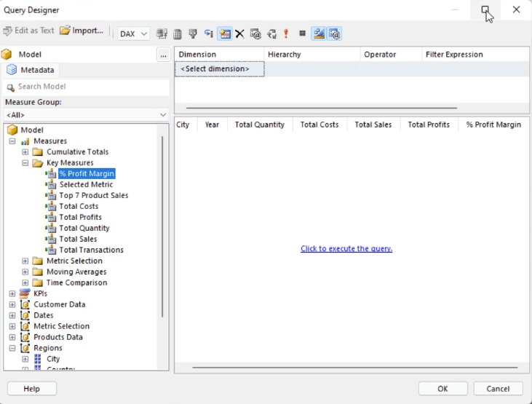The width and height of the screenshot is (532, 404).
Task: Click the metadata tree vertical scrollbar
Action: [162, 226]
